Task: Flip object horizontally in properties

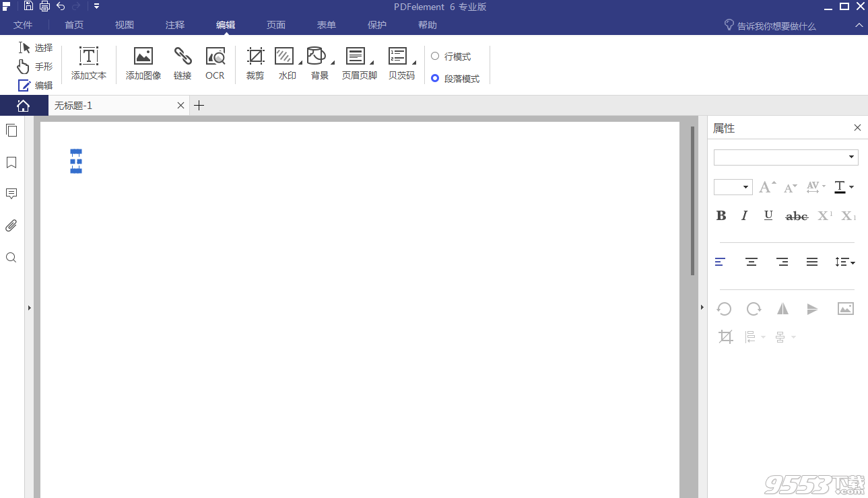Action: point(782,309)
